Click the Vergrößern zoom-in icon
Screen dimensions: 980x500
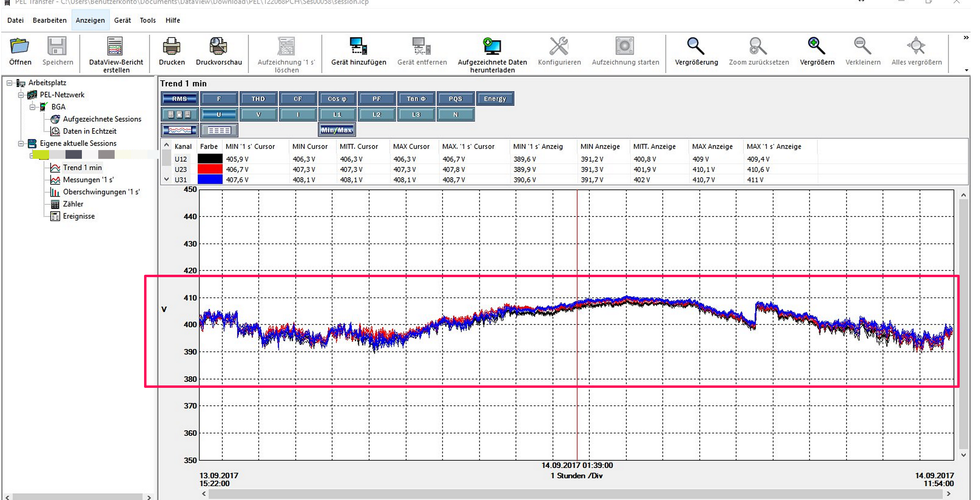(x=817, y=46)
